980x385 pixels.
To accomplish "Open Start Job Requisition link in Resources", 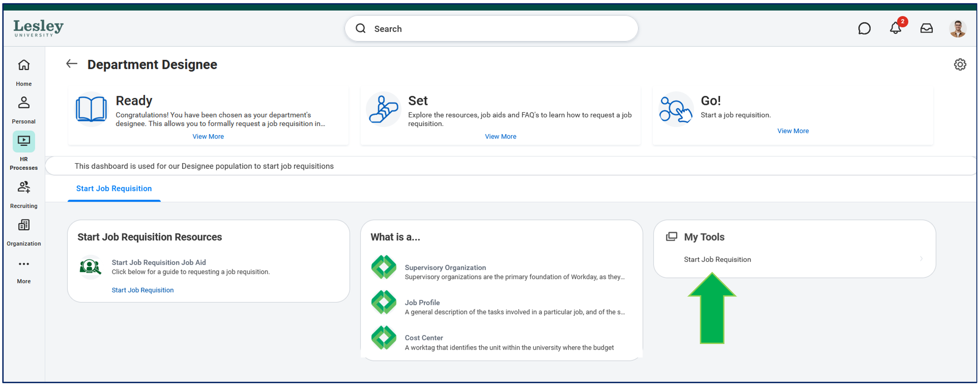I will 143,290.
